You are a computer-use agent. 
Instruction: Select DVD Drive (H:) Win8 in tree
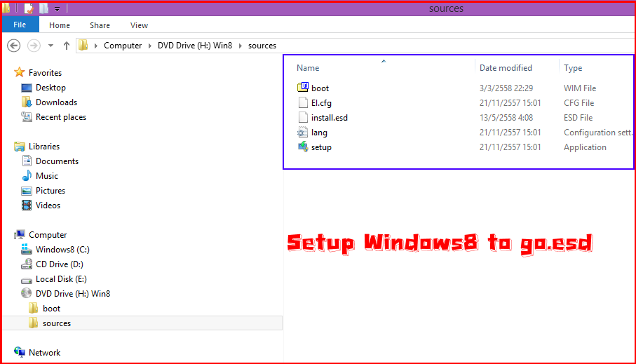pos(73,293)
